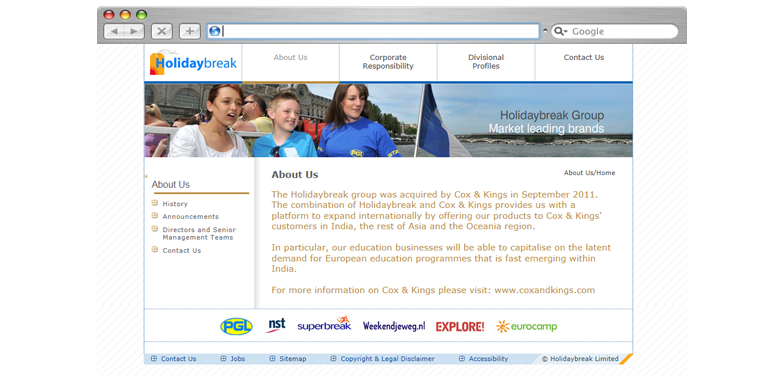This screenshot has height=380, width=780.
Task: Click the About Us main content heading
Action: (294, 175)
